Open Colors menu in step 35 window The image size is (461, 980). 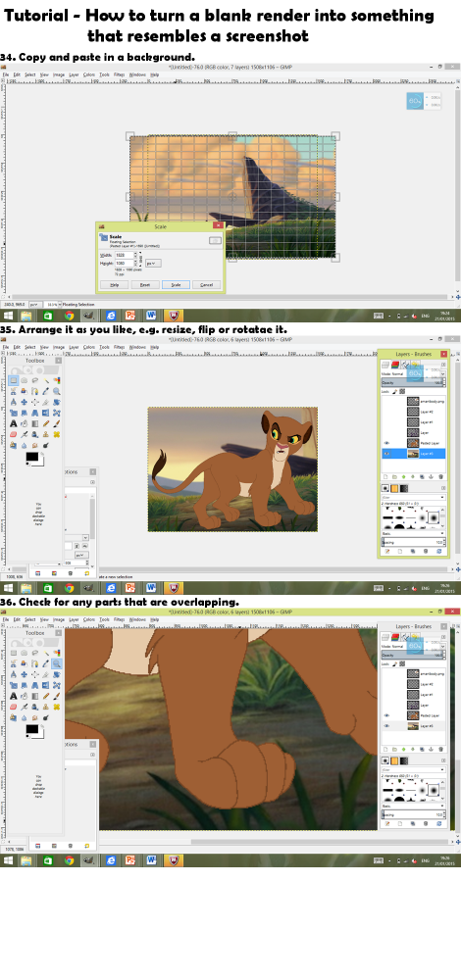(x=89, y=347)
